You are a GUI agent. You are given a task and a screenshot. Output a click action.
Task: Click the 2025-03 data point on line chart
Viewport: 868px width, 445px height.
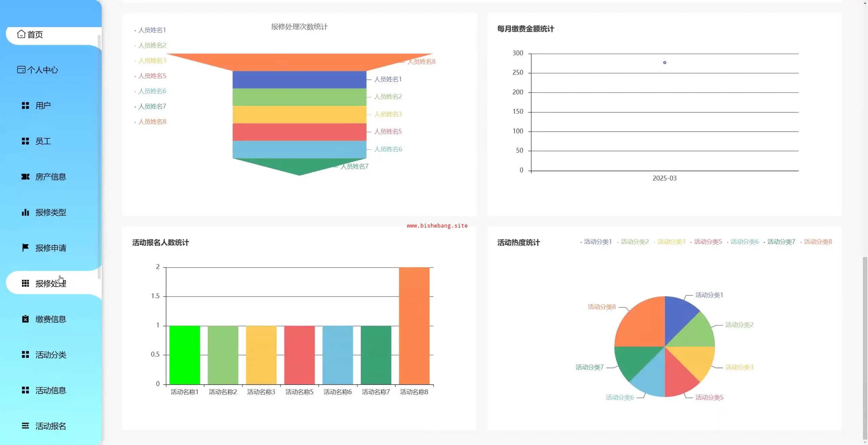point(665,63)
